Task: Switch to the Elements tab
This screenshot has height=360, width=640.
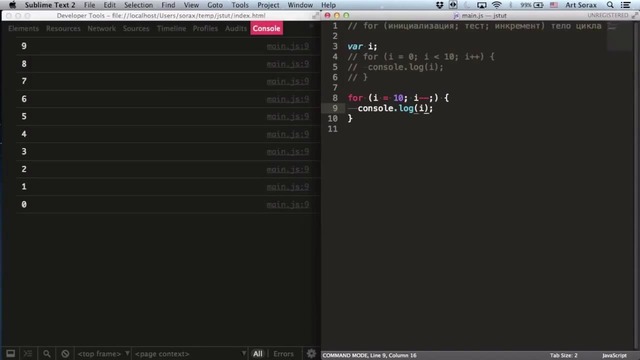Action: pos(24,28)
